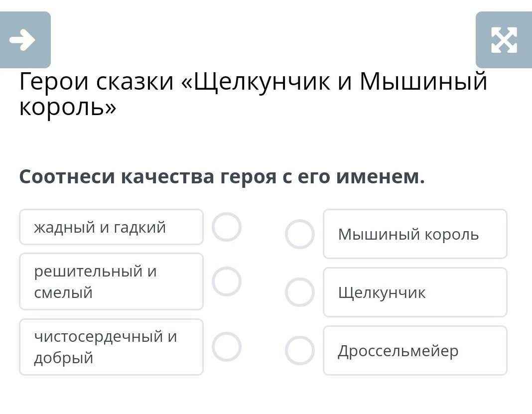
Task: Click the heading 'Герои сказки «Щелкунчик и Мышиный король»'
Action: click(253, 94)
